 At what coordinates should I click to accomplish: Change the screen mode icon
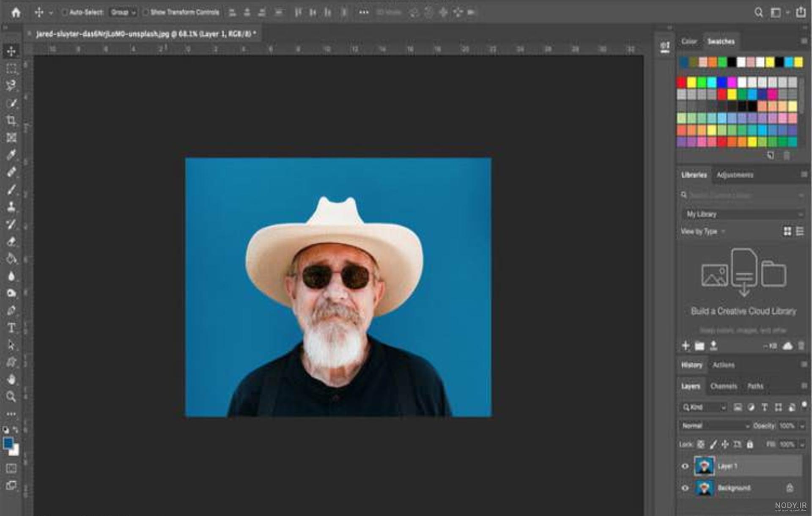click(11, 486)
